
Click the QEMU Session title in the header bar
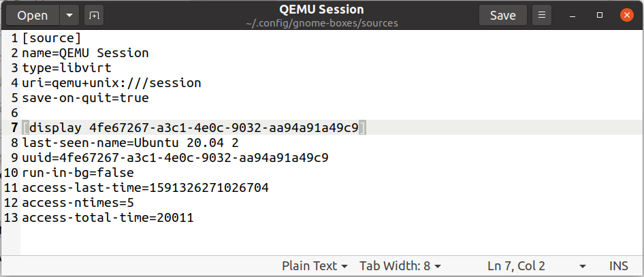coord(321,10)
